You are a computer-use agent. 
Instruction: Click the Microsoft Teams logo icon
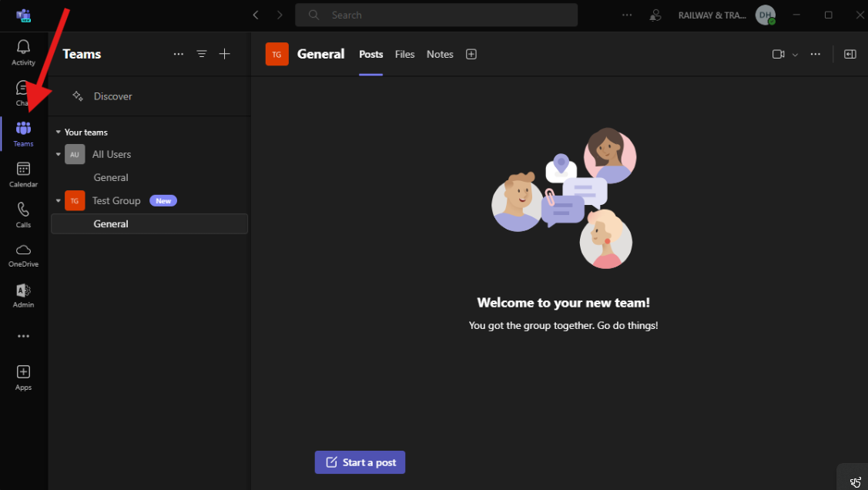coord(23,15)
